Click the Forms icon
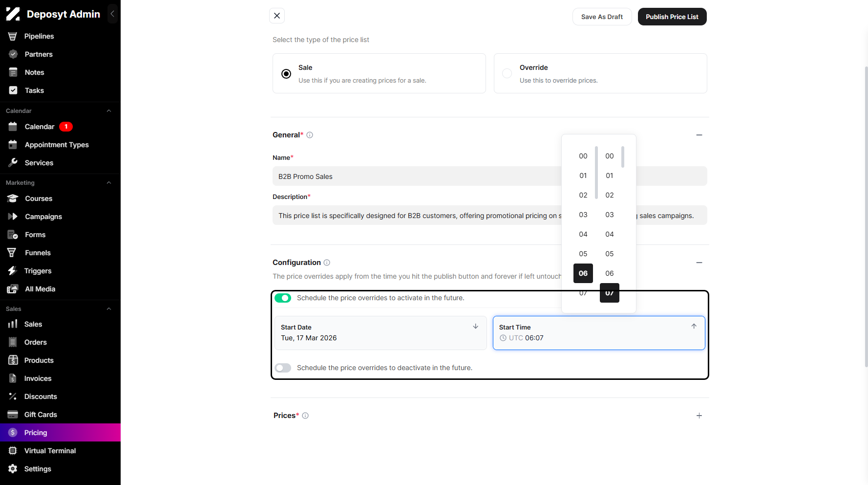This screenshot has width=868, height=485. click(x=13, y=235)
